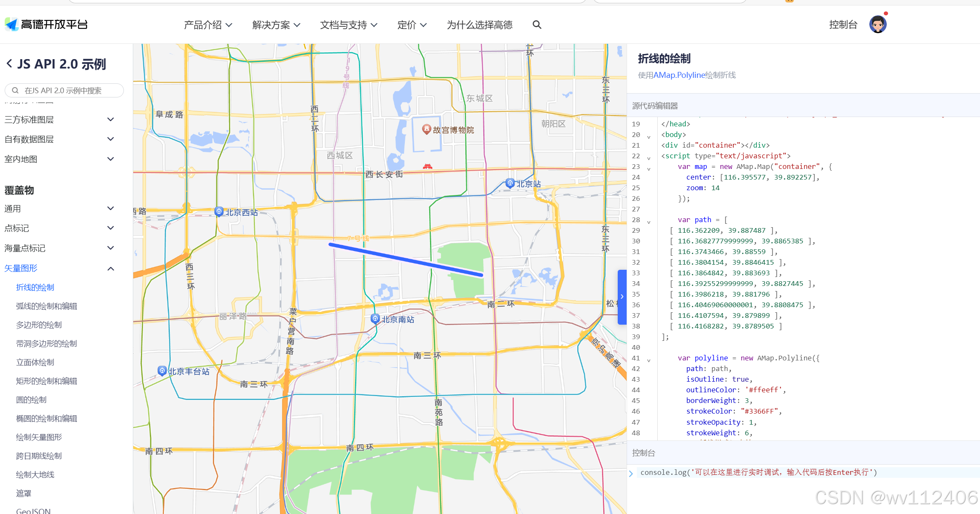
Task: Click the 北京南站 station icon on map
Action: tap(375, 318)
